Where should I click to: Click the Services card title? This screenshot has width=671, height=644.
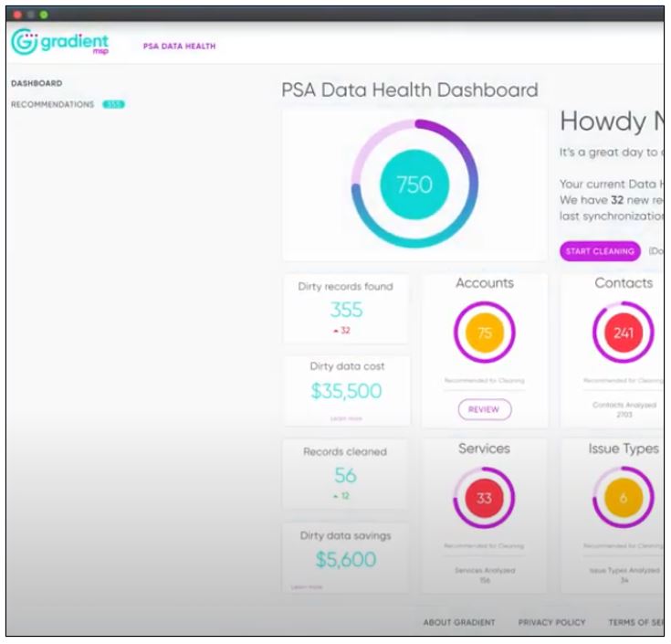point(484,449)
